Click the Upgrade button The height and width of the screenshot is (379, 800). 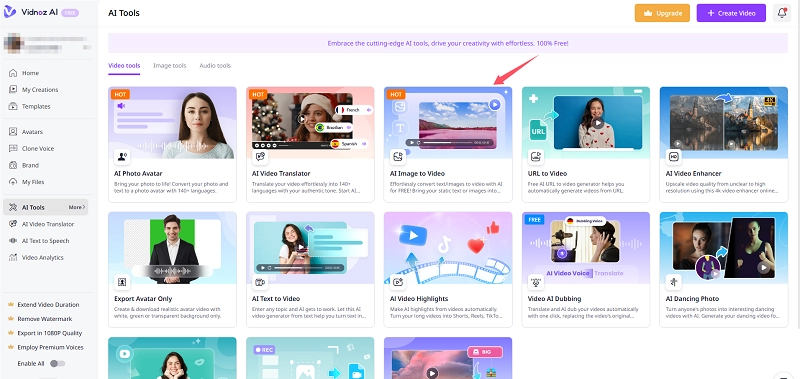pyautogui.click(x=662, y=13)
